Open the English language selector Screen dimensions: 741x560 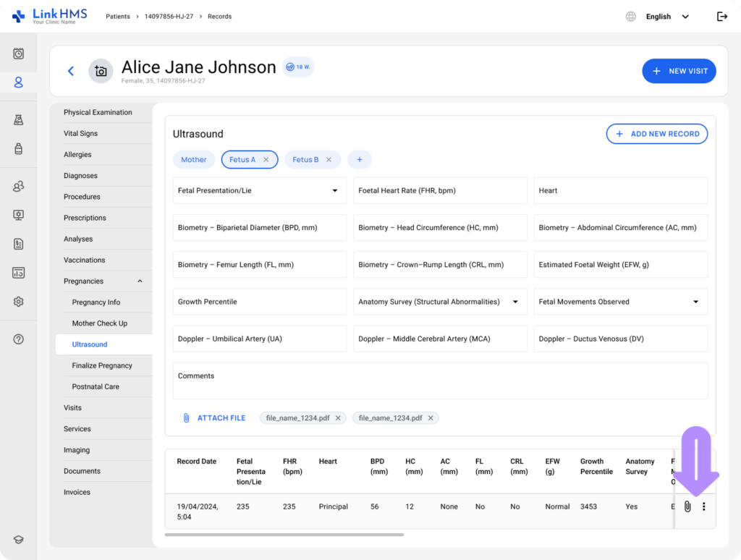click(x=667, y=17)
